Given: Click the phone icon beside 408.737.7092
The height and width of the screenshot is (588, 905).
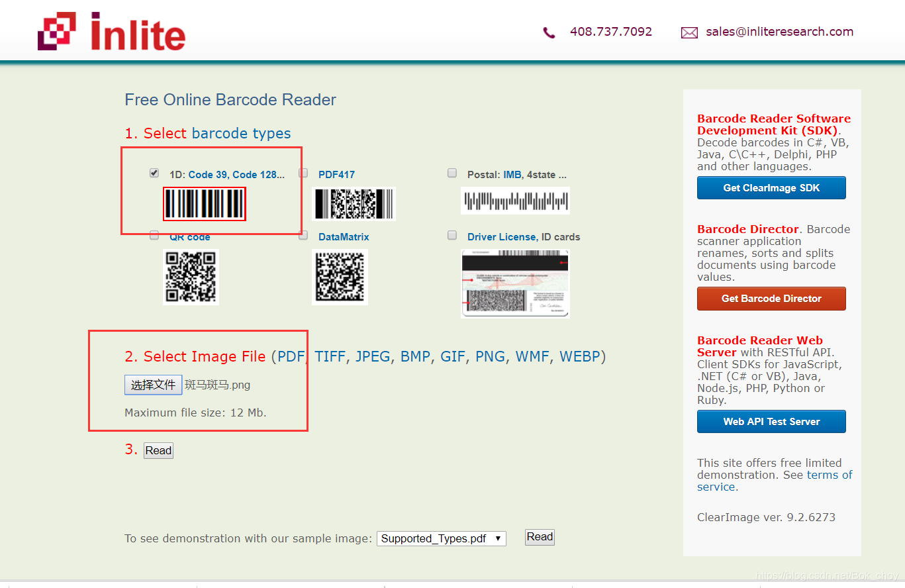Looking at the screenshot, I should [x=549, y=32].
